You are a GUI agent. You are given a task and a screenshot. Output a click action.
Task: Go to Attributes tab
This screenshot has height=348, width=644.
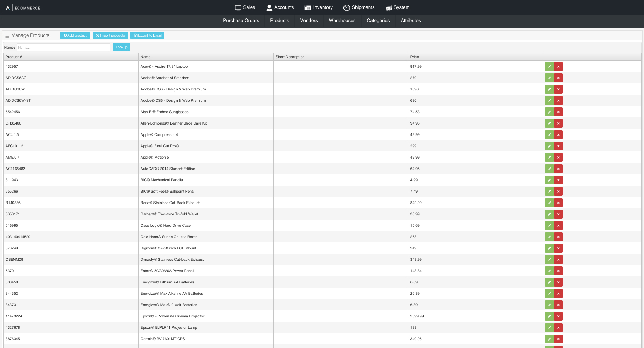pos(411,21)
